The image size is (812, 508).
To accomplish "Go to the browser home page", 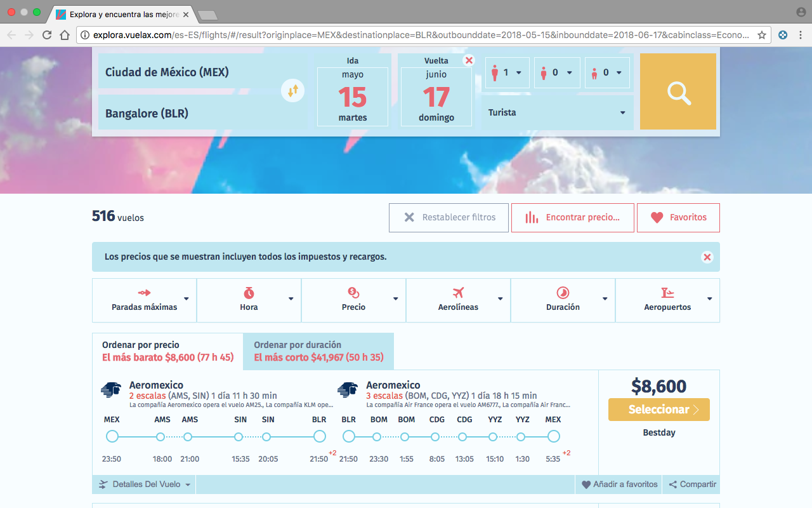I will click(x=65, y=36).
